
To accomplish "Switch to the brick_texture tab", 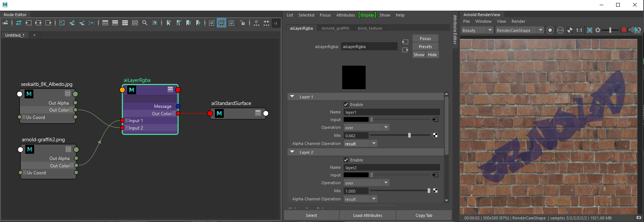I will click(x=370, y=28).
